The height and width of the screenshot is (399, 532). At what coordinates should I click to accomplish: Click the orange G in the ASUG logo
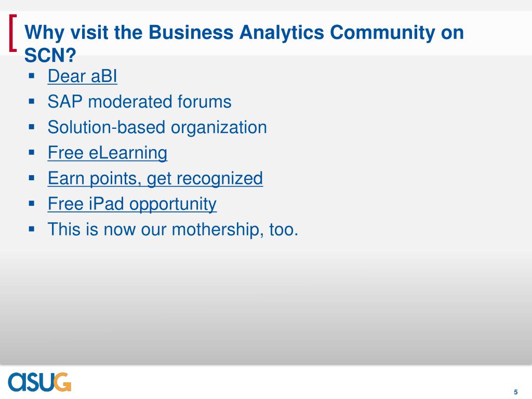[62, 382]
